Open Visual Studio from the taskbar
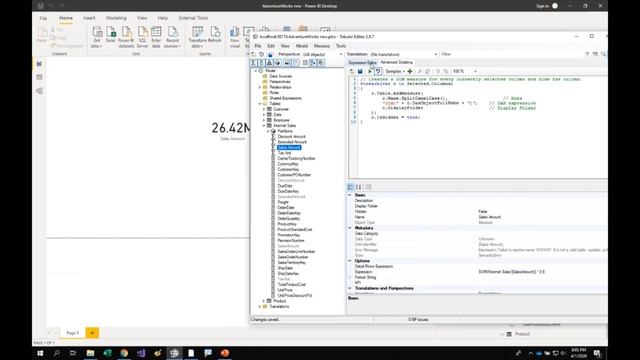This screenshot has width=640, height=360. click(x=141, y=353)
